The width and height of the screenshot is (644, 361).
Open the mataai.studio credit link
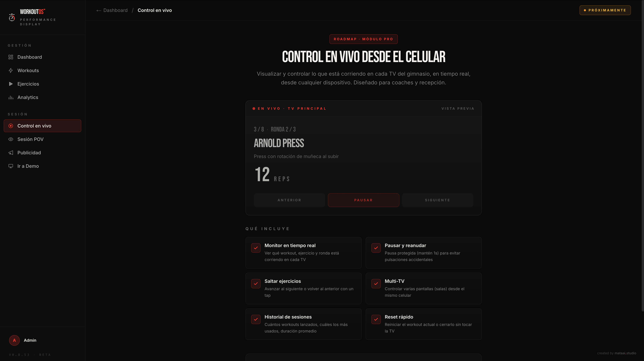[625, 353]
